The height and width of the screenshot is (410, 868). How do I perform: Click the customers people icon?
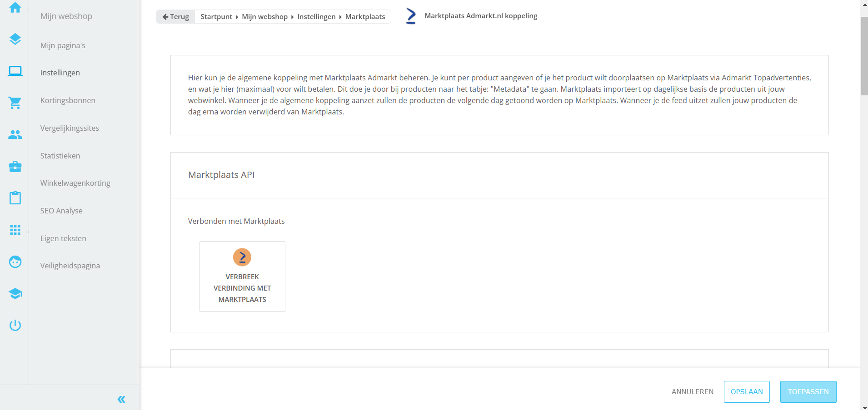15,135
